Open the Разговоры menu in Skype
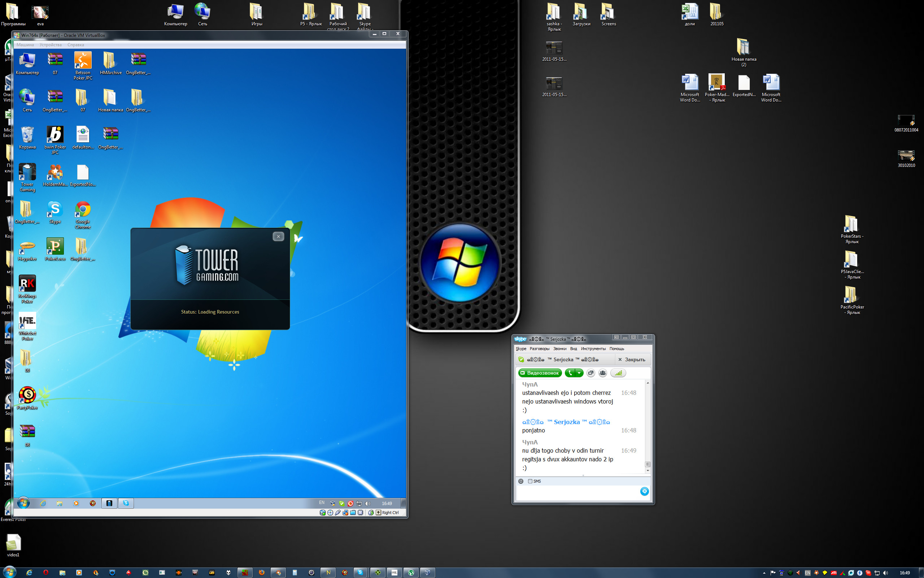The width and height of the screenshot is (924, 578). (540, 349)
